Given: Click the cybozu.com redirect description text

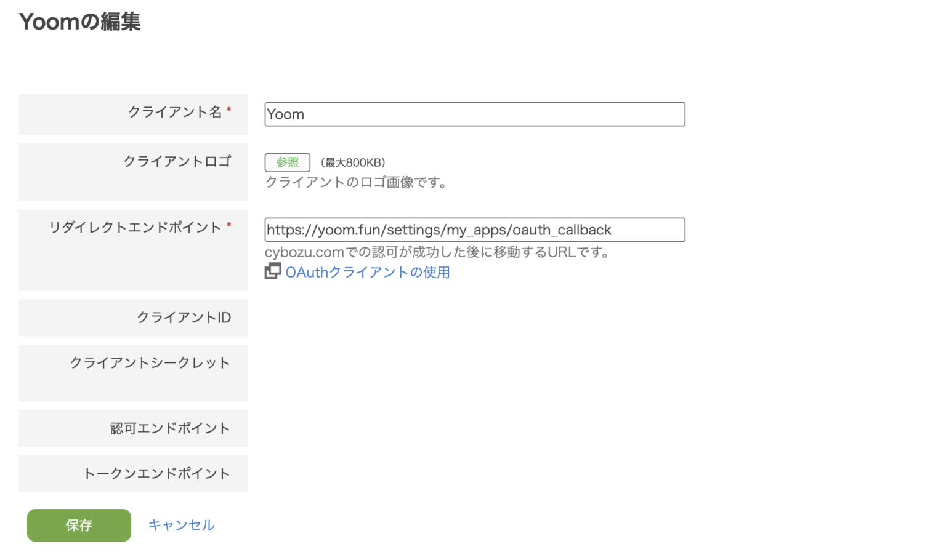Looking at the screenshot, I should [439, 251].
